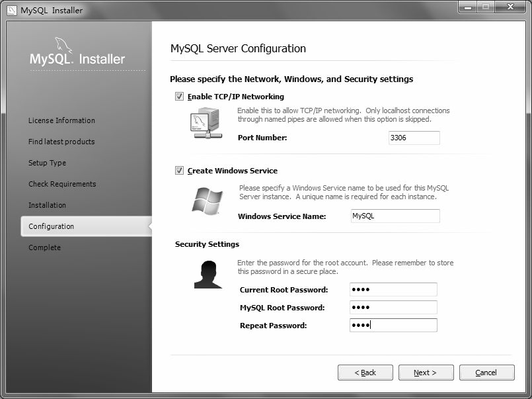Viewport: 532px width, 399px height.
Task: Click the Security Settings heading
Action: click(x=207, y=244)
